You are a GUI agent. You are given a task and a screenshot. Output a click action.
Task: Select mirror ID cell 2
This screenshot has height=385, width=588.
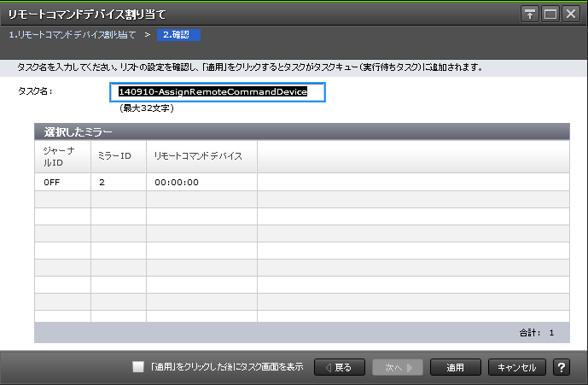pos(118,183)
